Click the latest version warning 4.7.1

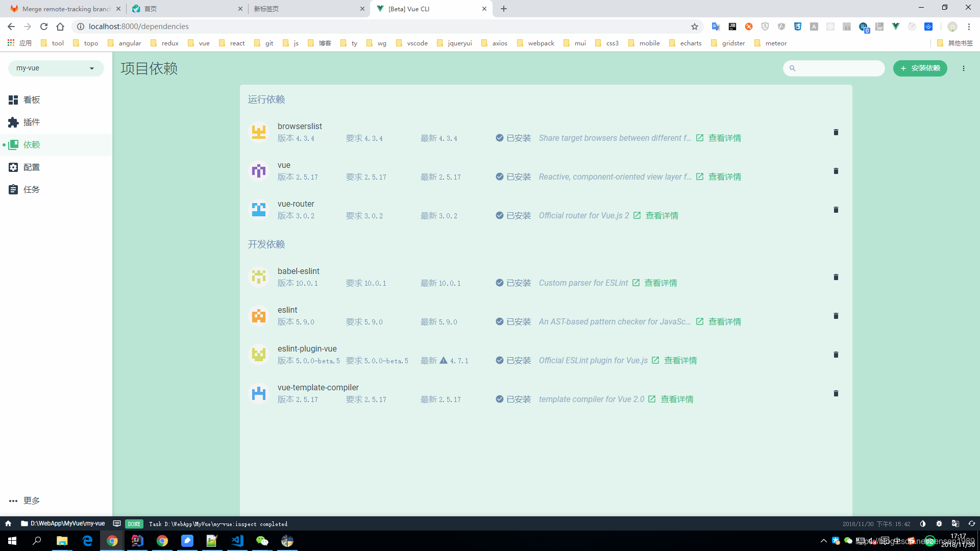[454, 361]
